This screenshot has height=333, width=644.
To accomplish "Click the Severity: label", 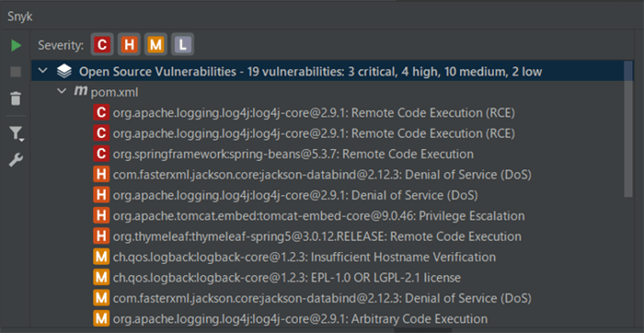I will point(61,45).
